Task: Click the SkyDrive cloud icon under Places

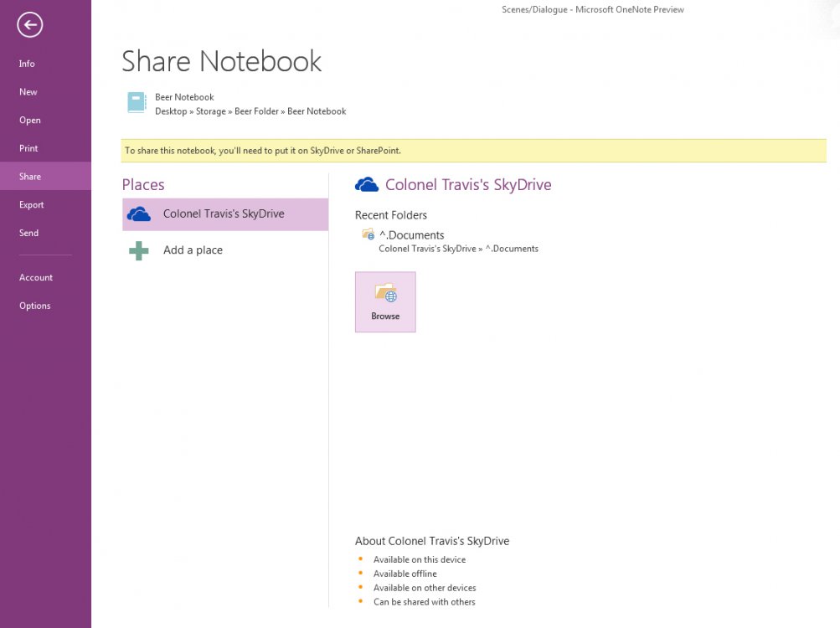Action: pos(139,214)
